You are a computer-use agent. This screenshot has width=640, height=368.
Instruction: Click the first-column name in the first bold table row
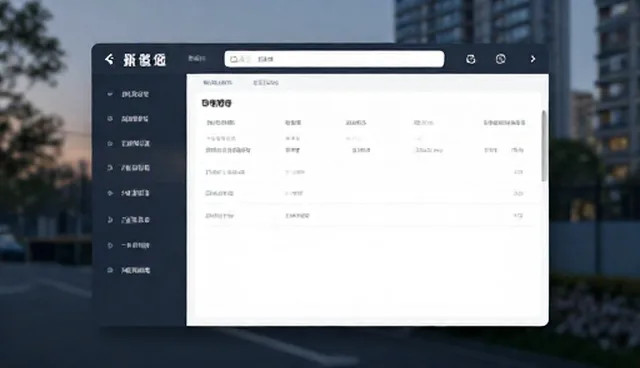(228, 150)
